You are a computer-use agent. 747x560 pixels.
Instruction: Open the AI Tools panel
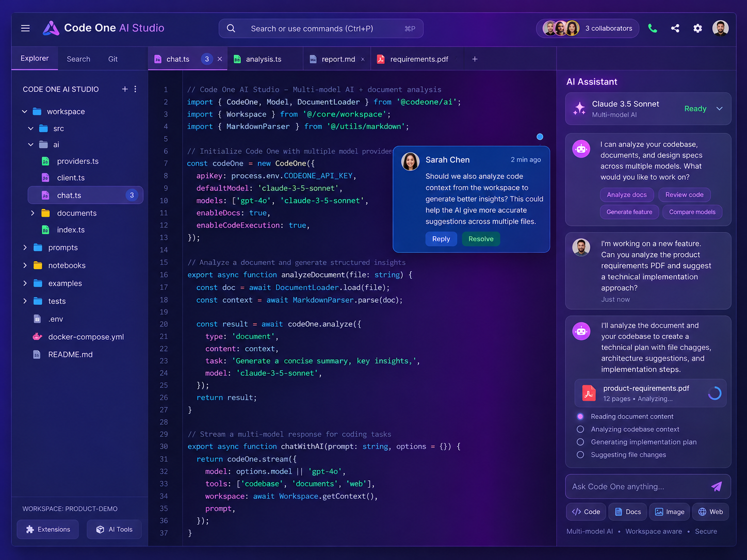(x=115, y=530)
